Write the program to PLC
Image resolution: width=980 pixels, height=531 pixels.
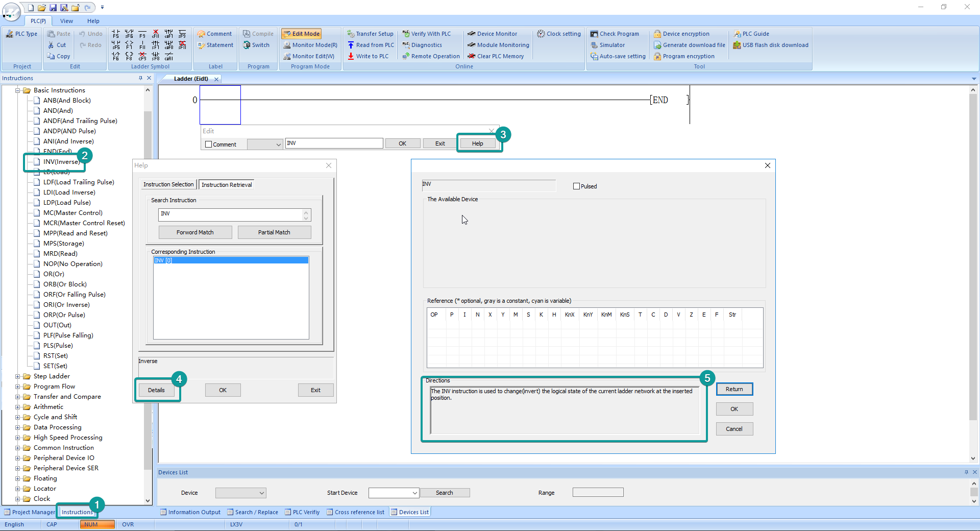coord(370,56)
